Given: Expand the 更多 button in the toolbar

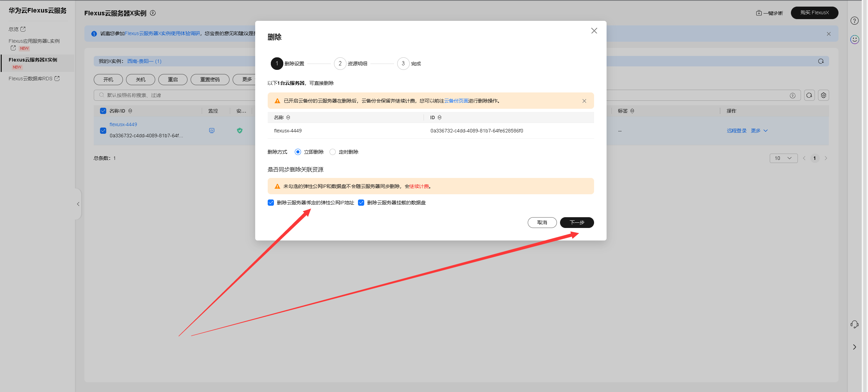Looking at the screenshot, I should (x=245, y=79).
